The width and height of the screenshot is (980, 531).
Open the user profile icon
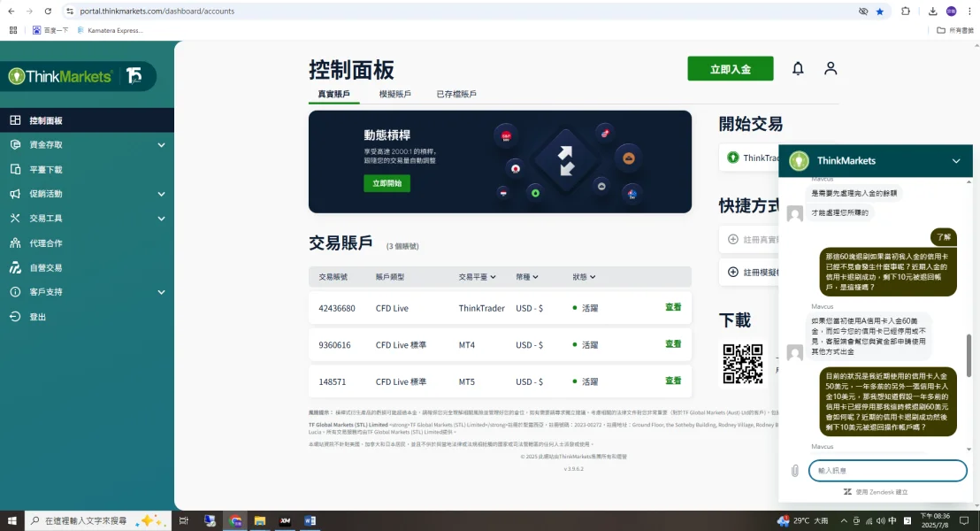(x=830, y=68)
